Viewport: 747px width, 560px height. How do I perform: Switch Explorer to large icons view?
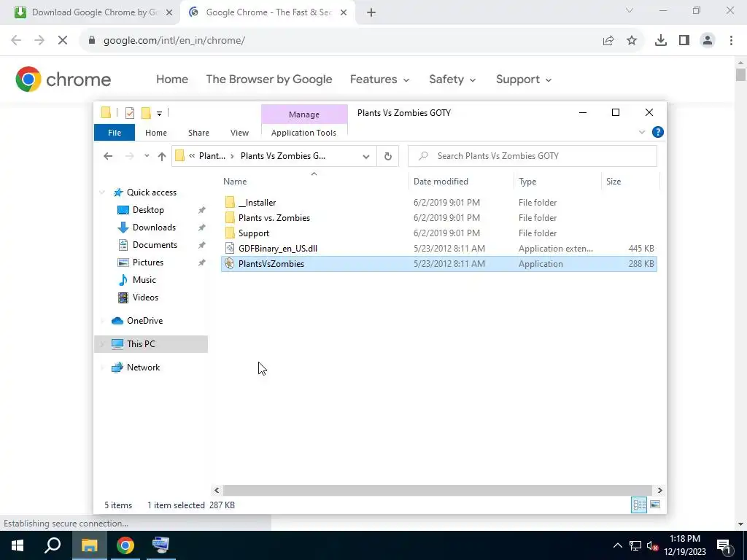pyautogui.click(x=655, y=505)
